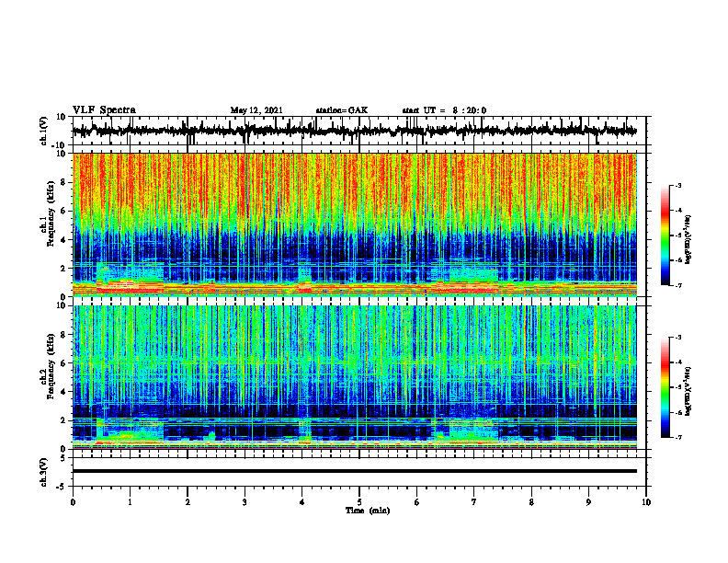Select the "start UT = 8:20:0" text

tap(444, 110)
